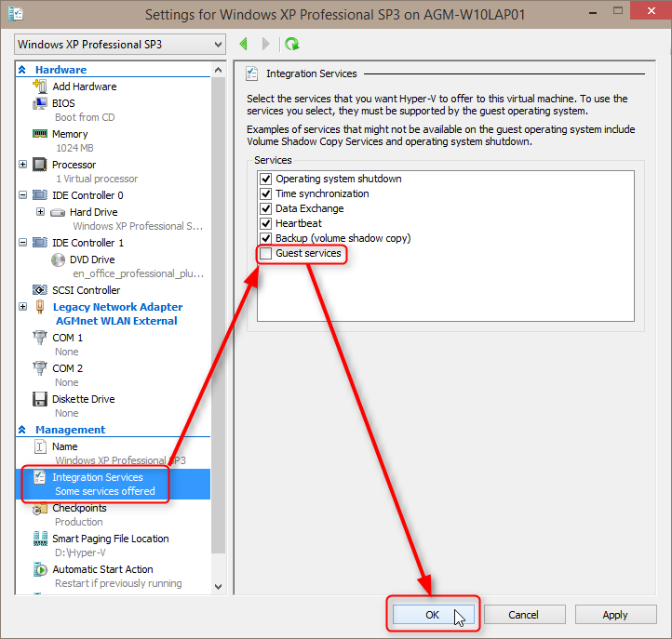Screen dimensions: 672x639
Task: Select the Add Hardware icon
Action: click(40, 87)
